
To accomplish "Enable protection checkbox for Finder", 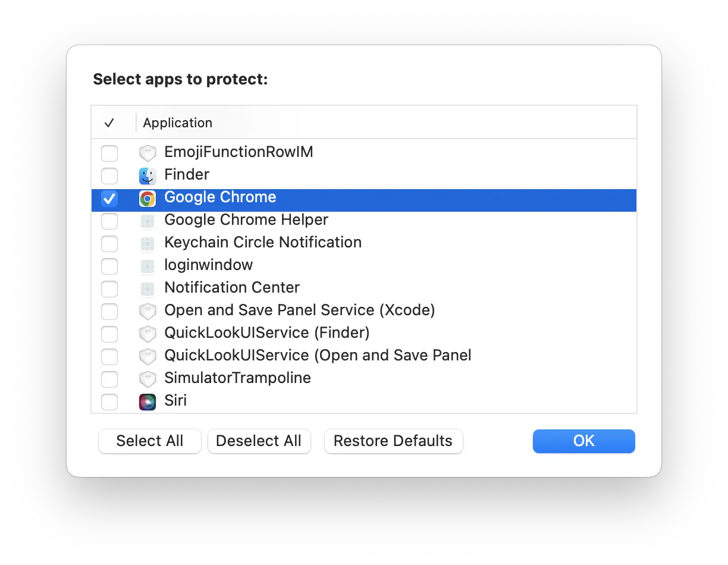I will pos(109,175).
